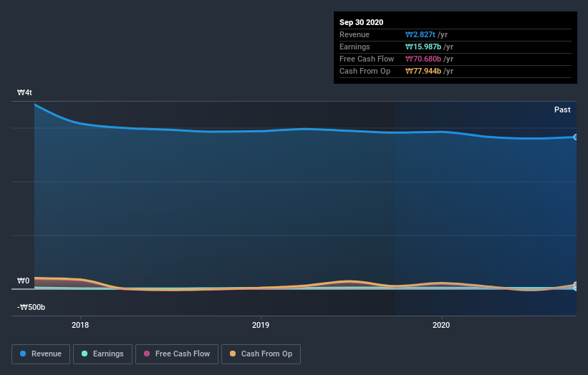Click the Past label in the chart
The height and width of the screenshot is (375, 588).
click(562, 109)
